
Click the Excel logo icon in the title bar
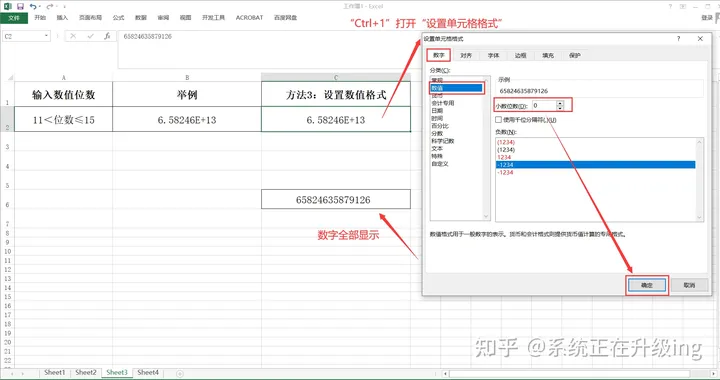pyautogui.click(x=8, y=6)
